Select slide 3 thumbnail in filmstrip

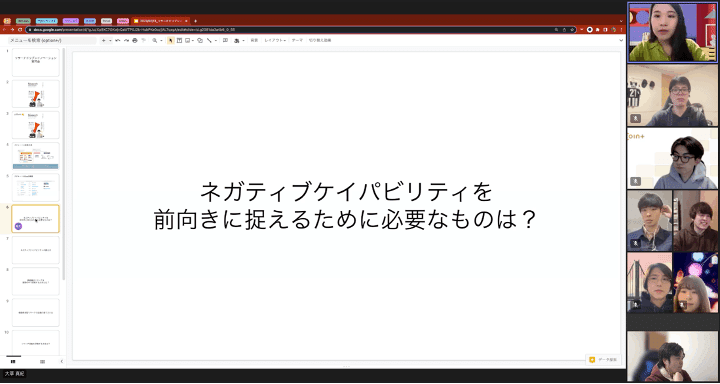pos(35,125)
